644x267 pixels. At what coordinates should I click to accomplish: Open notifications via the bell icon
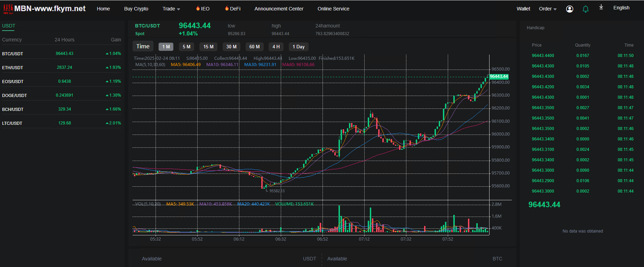(586, 9)
